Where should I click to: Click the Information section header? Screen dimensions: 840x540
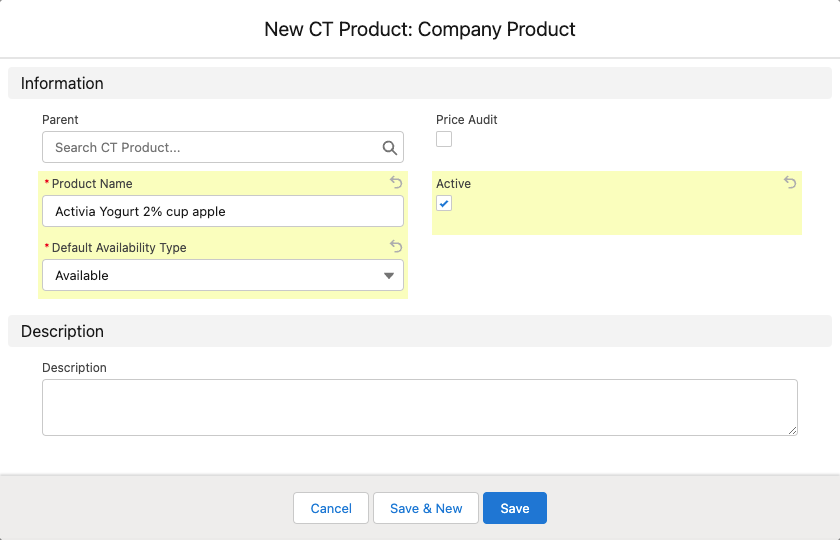[420, 83]
